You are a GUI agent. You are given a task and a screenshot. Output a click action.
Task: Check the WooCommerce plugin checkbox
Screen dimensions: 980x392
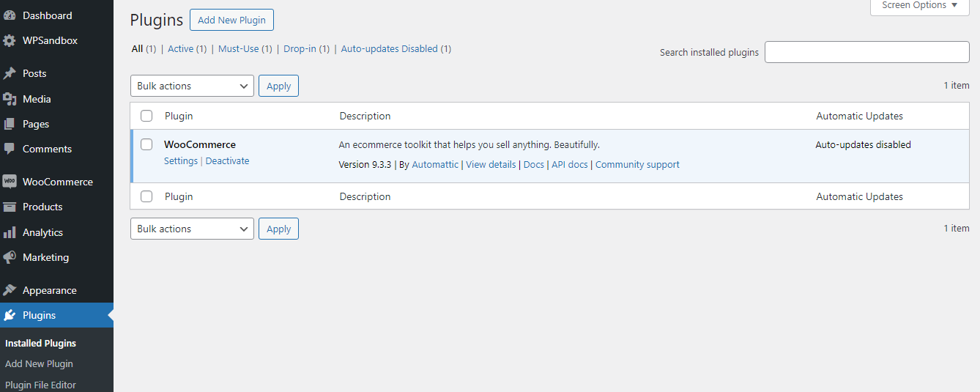pos(146,144)
